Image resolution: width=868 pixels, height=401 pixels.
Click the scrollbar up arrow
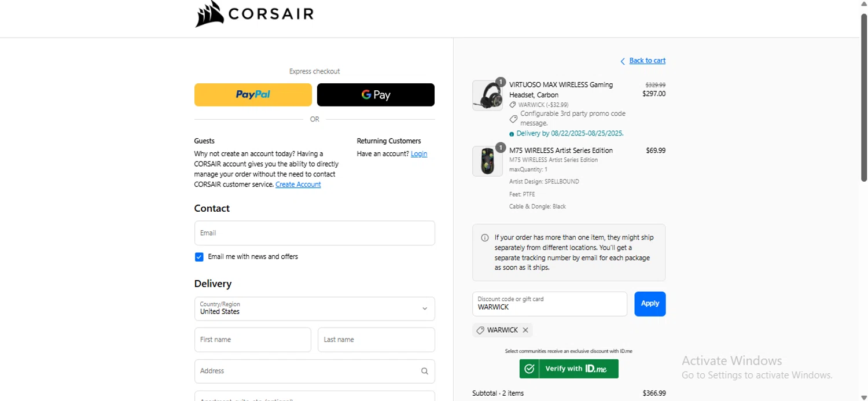point(863,5)
